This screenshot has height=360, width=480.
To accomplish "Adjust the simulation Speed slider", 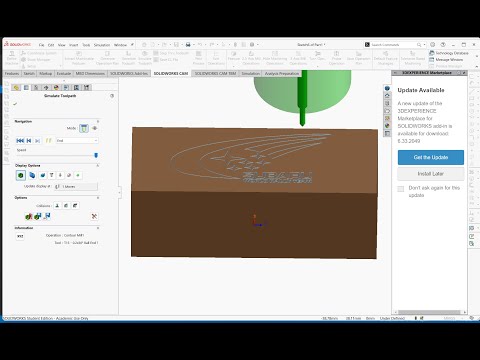I will pos(96,155).
